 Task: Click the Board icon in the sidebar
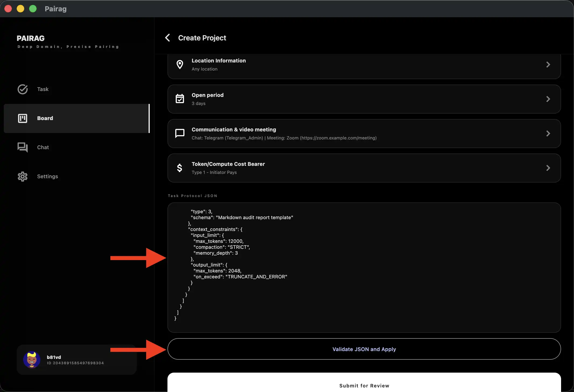pos(23,118)
